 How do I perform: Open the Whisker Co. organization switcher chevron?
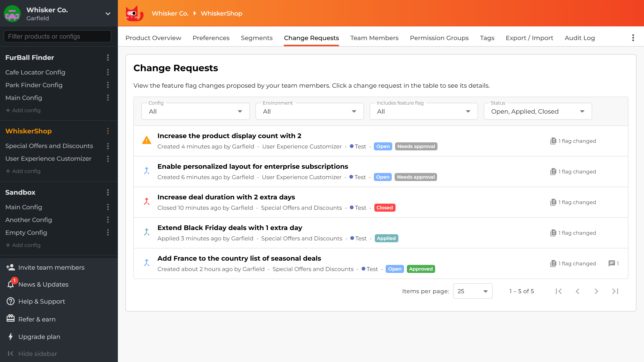[x=108, y=14]
